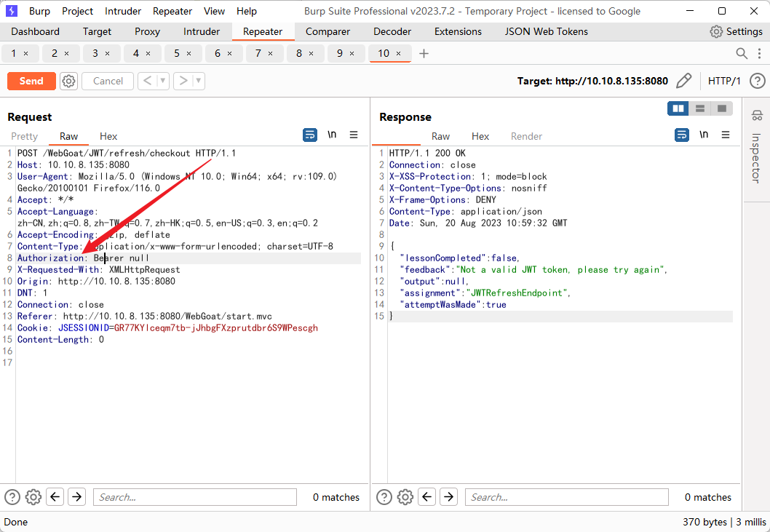Switch to the Comparer tab
Image resolution: width=770 pixels, height=532 pixels.
click(328, 31)
